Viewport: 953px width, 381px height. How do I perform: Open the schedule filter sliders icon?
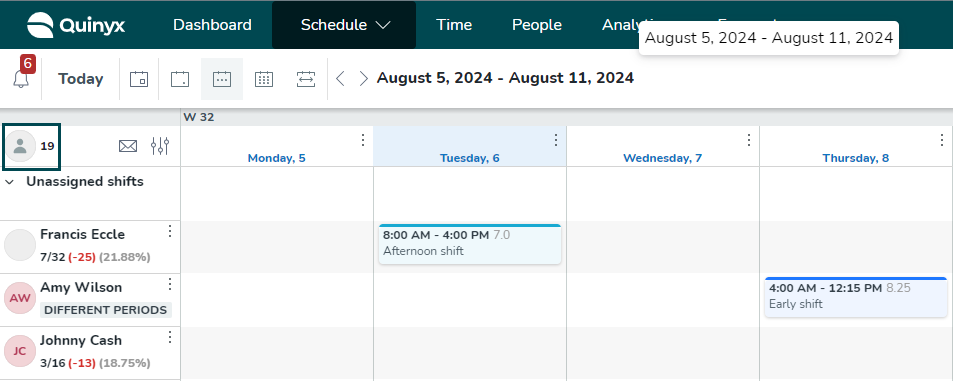pos(160,146)
